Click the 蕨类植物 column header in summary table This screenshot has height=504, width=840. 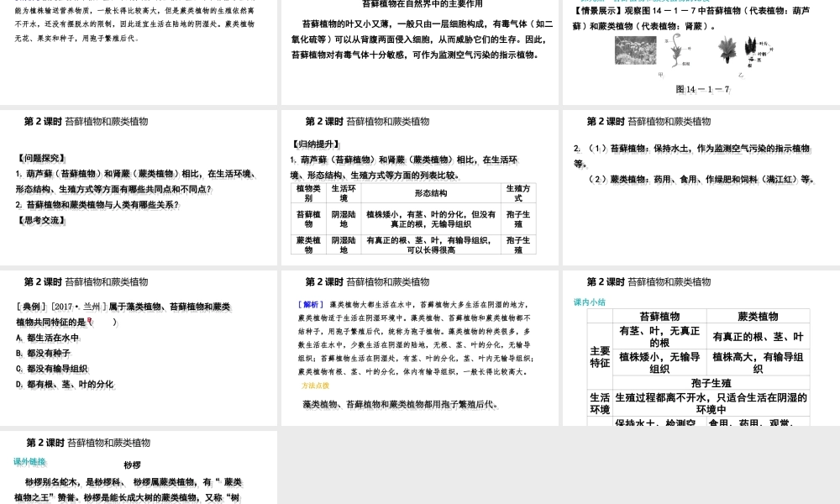[758, 316]
